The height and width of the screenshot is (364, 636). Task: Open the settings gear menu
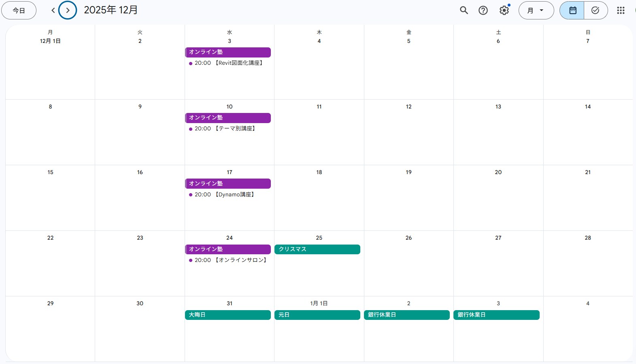click(x=504, y=11)
